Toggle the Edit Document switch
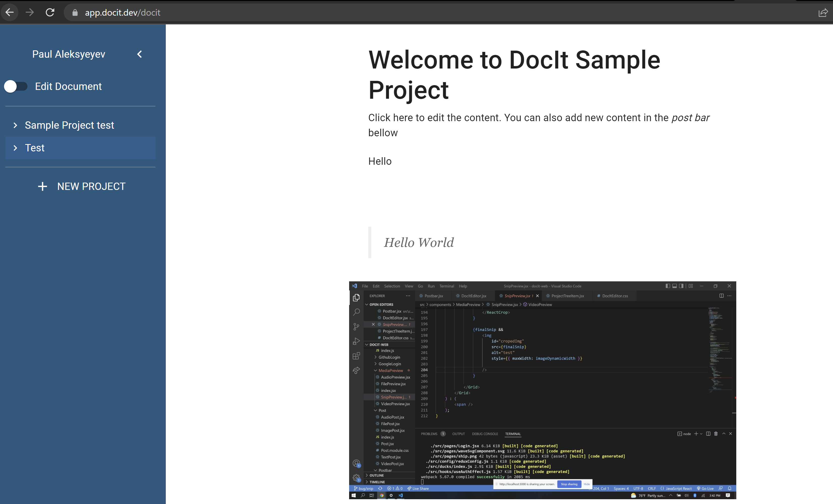Screen dimensions: 833x504 tap(16, 86)
